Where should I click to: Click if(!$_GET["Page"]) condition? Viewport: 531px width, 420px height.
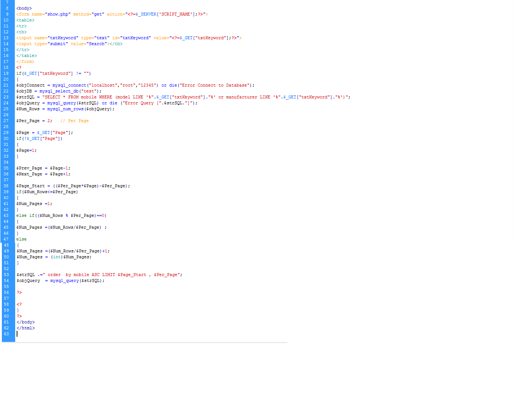click(40, 138)
